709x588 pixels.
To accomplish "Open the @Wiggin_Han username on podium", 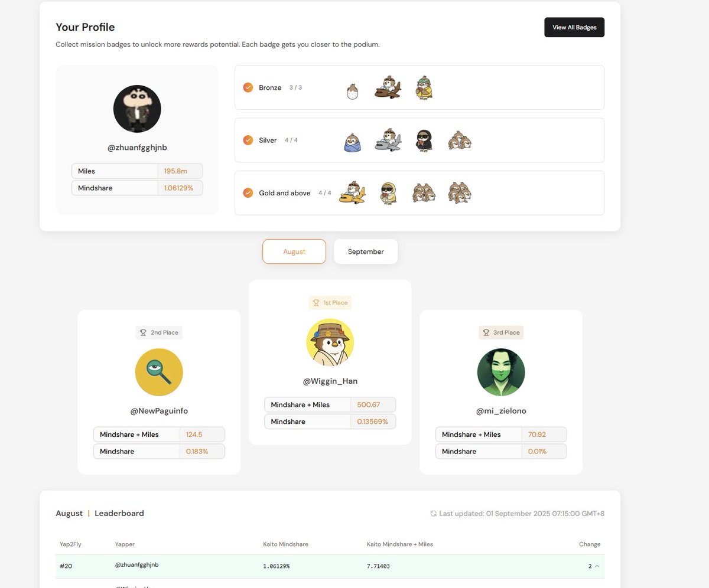I will click(330, 381).
